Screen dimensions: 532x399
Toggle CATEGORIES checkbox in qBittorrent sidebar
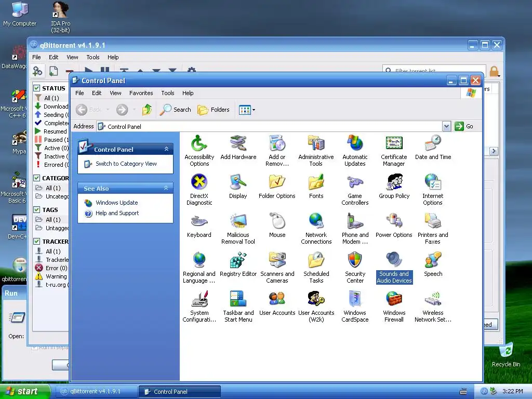click(37, 178)
